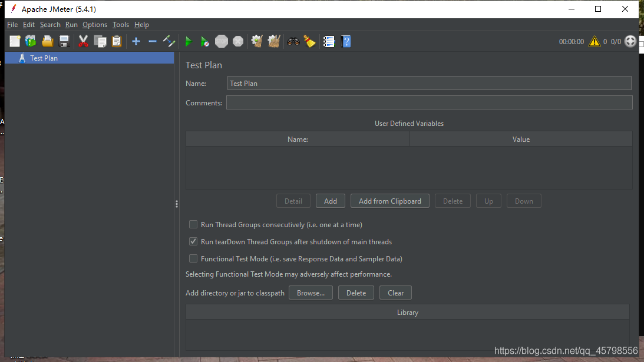Image resolution: width=644 pixels, height=362 pixels.
Task: Click Add from Clipboard button
Action: coord(390,201)
